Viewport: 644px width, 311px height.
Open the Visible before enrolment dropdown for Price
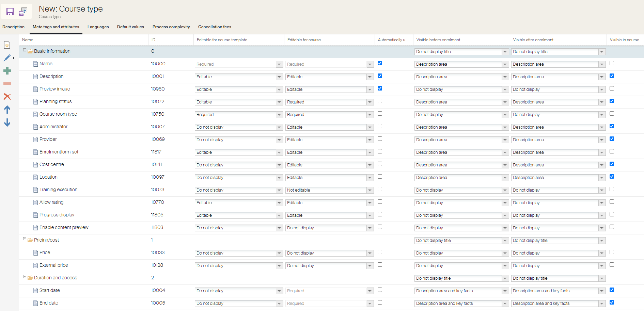click(x=504, y=253)
